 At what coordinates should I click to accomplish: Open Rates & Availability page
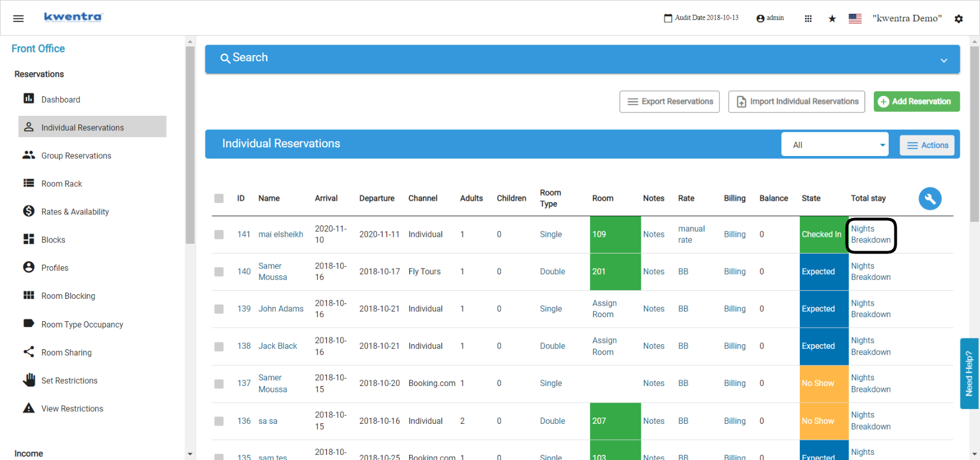(75, 212)
